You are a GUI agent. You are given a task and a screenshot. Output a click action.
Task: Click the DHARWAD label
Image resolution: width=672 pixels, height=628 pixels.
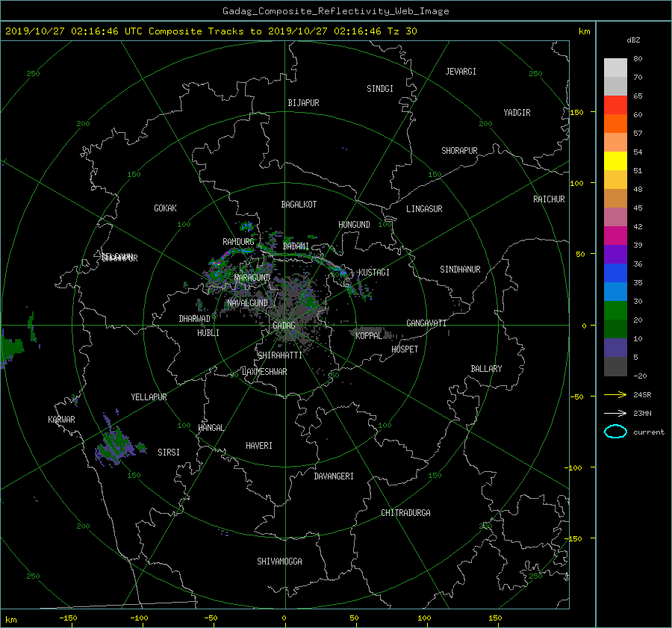pos(194,319)
